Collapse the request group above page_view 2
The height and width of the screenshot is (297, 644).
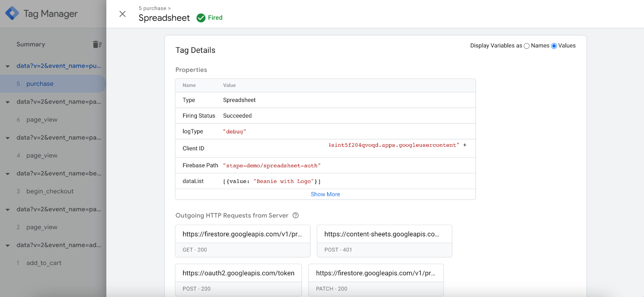[8, 210]
